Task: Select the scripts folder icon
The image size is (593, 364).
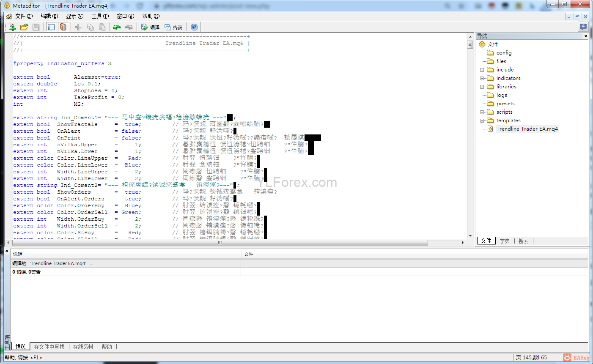Action: click(490, 112)
